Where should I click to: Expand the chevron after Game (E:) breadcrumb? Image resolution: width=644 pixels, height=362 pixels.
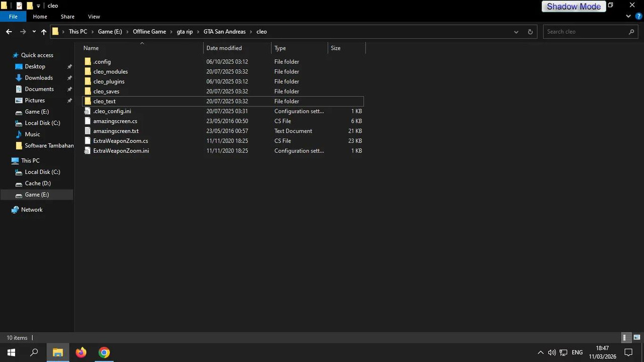(127, 32)
